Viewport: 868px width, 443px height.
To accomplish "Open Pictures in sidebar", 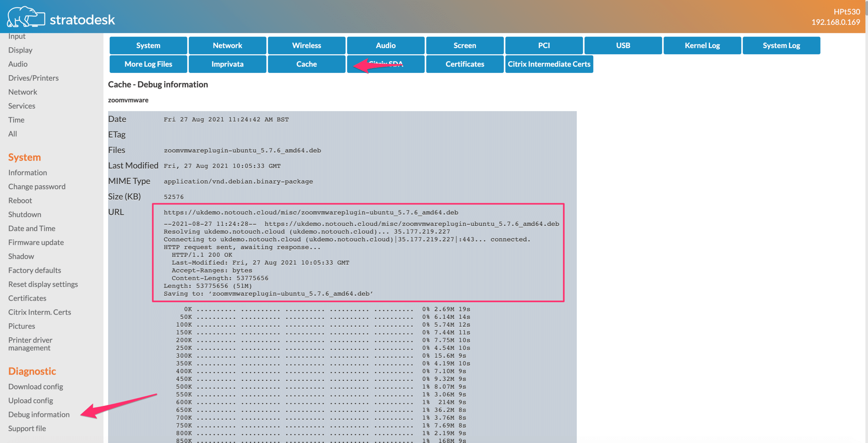I will point(22,326).
